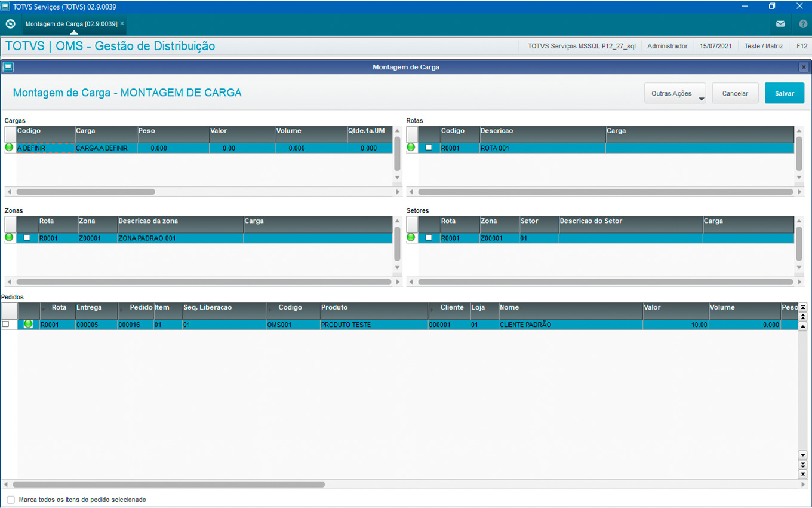Click the Cargas horizontal scroll right arrow
This screenshot has height=508, width=812.
(x=398, y=192)
